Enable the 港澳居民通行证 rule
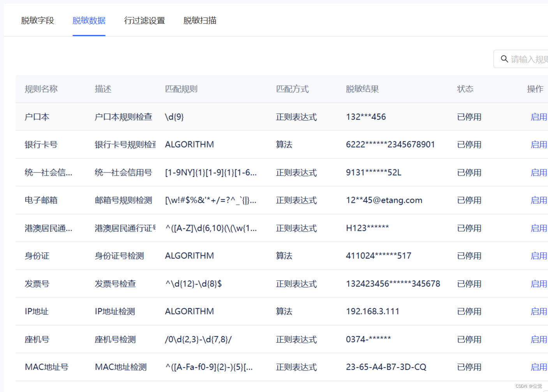 [x=539, y=228]
